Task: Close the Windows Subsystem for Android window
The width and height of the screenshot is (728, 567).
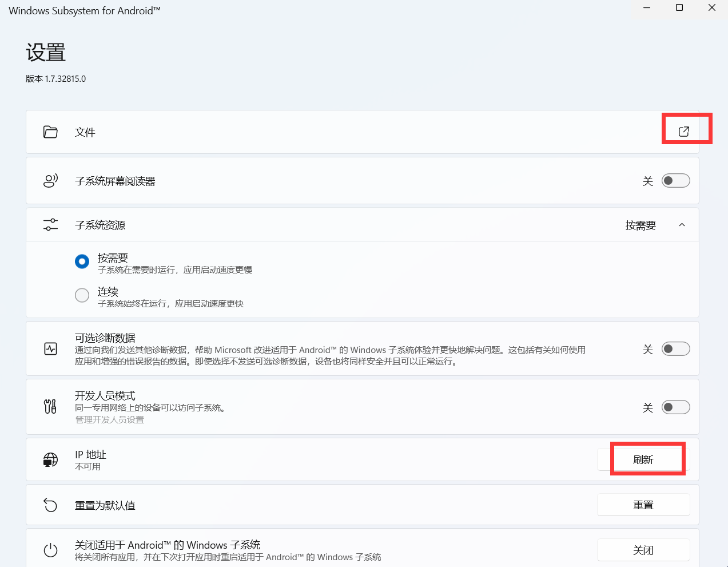Action: 712,8
